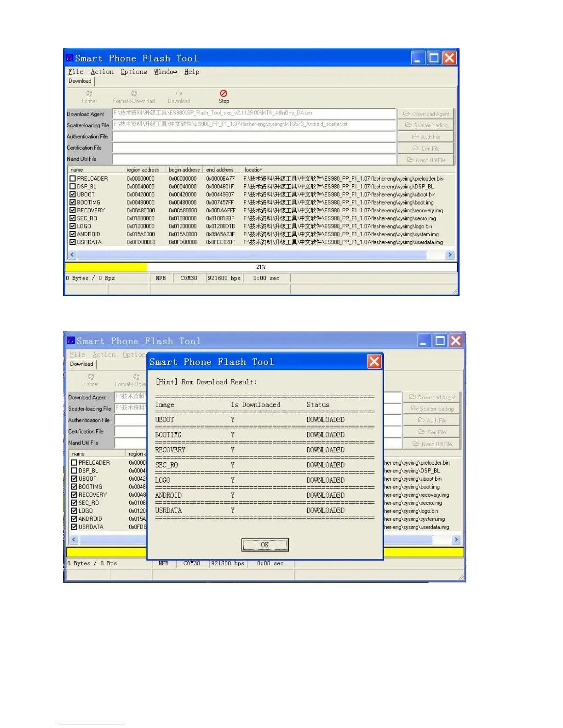
Task: Click the Download Agent button in top window
Action: [426, 114]
